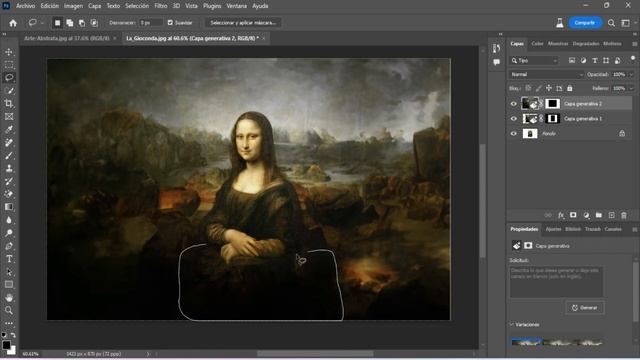Hide Capa generativa 1 layer eye
640x360 pixels.
[513, 119]
